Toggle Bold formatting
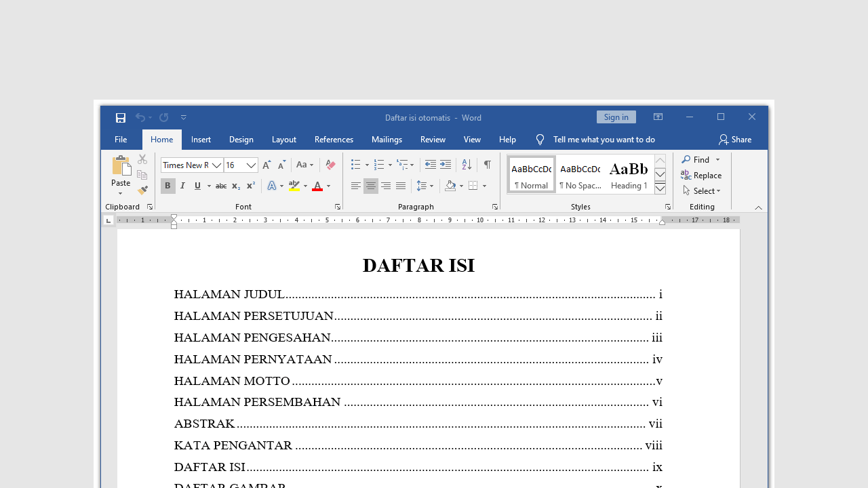868x488 pixels. [167, 186]
